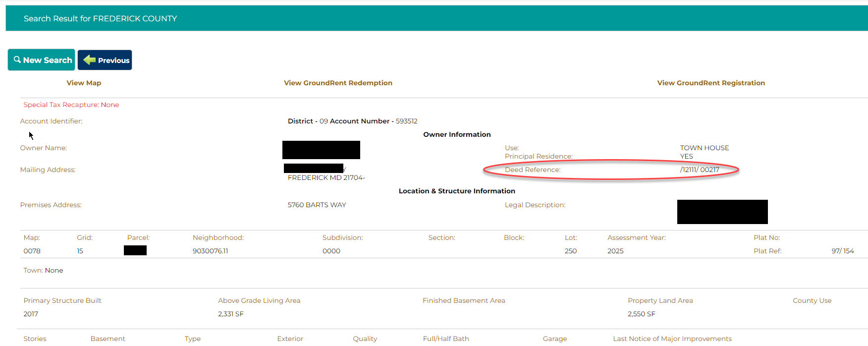Click the TOWN HOUSE use value
The width and height of the screenshot is (868, 346).
pyautogui.click(x=704, y=148)
